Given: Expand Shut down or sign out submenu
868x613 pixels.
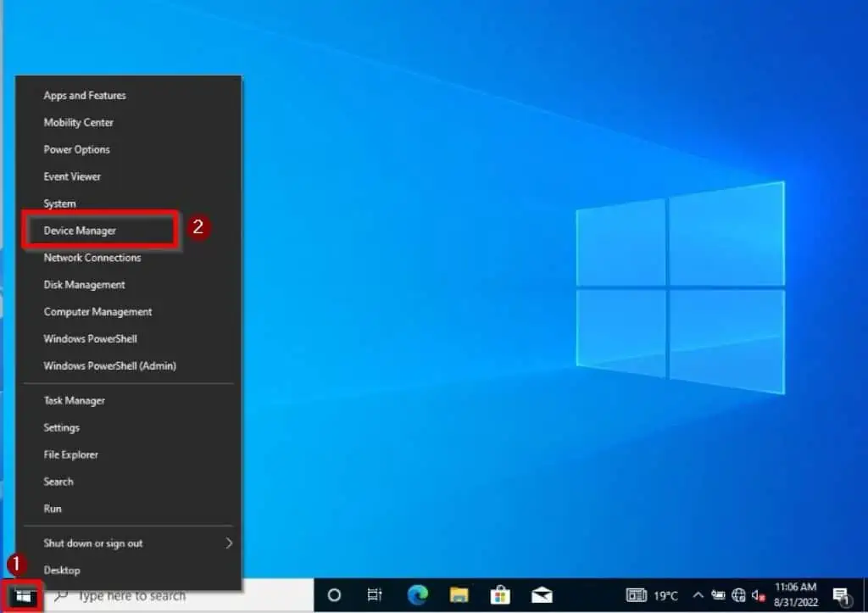Looking at the screenshot, I should (x=130, y=543).
